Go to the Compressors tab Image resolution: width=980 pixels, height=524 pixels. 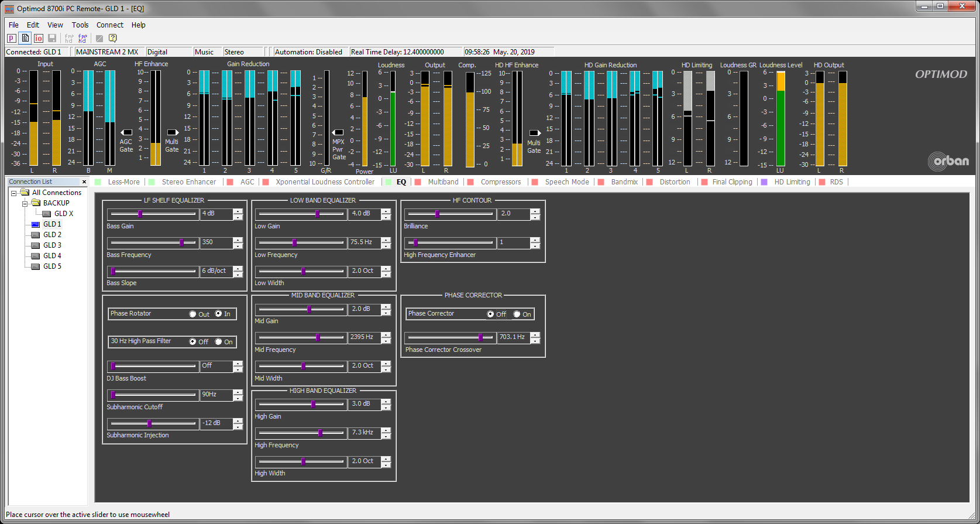501,182
